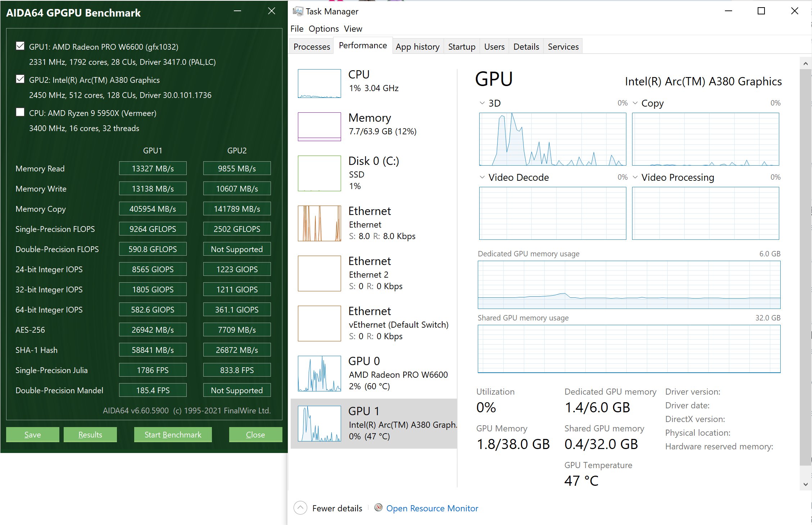The width and height of the screenshot is (812, 525).
Task: Minimize the AIDA64 GPGPU Benchmark window
Action: tap(237, 11)
